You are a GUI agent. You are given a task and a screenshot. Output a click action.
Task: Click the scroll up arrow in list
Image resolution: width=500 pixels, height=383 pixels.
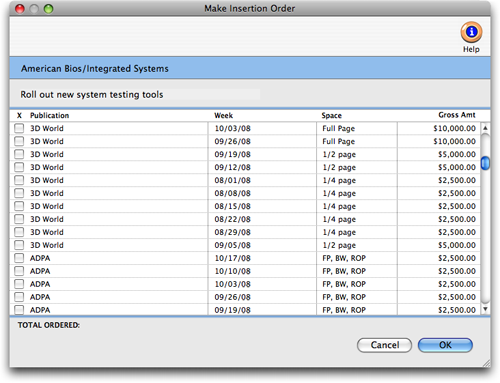pos(485,128)
